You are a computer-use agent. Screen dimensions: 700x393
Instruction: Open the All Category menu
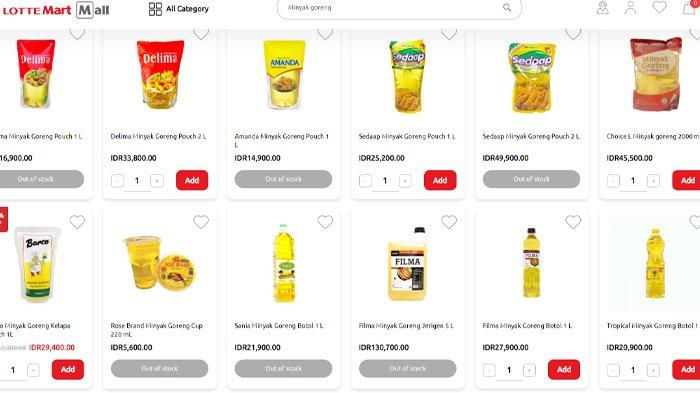(x=179, y=9)
